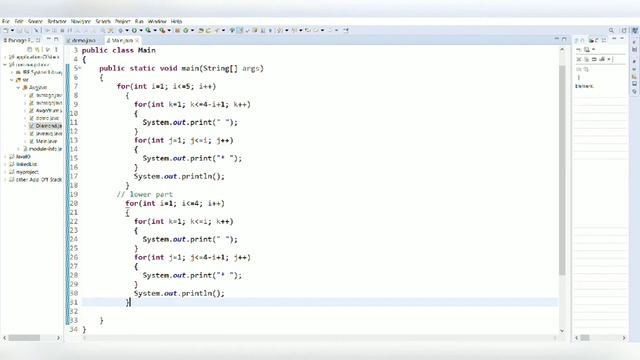Expand the myproject project node
This screenshot has height=360, width=640.
5,172
